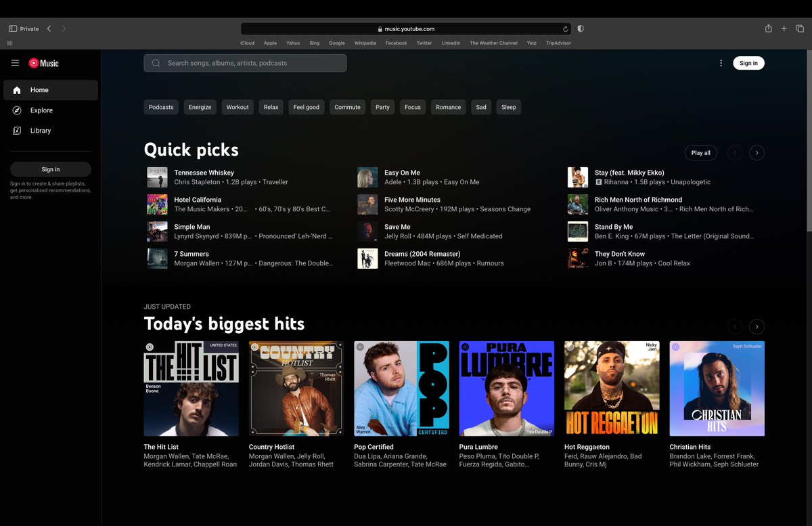Screen dimensions: 812x526
Task: Click Safari share icon
Action: point(768,28)
